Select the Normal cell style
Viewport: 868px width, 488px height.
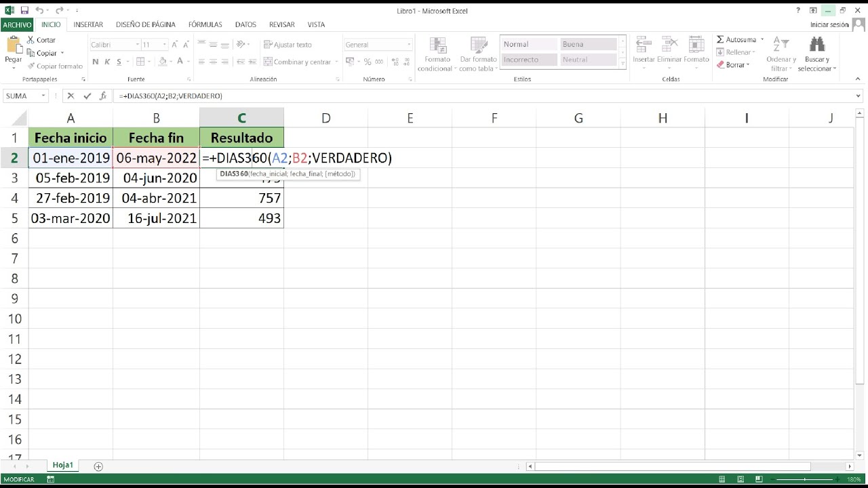point(529,44)
